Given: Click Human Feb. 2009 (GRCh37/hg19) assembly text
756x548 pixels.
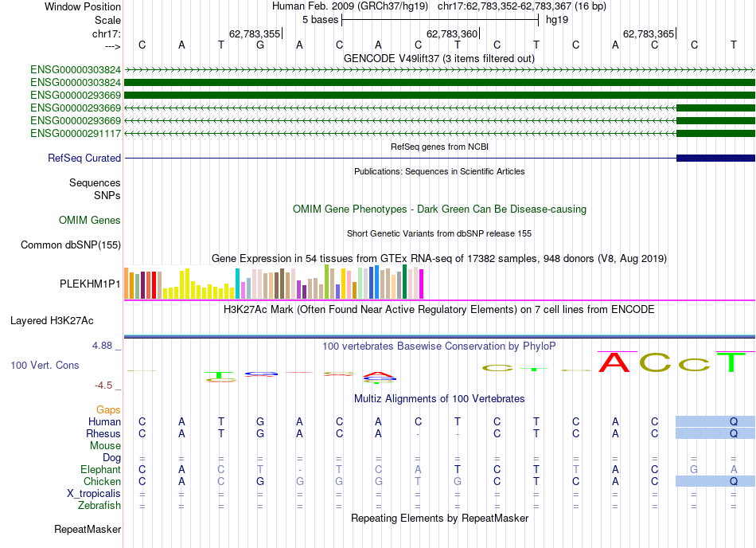Looking at the screenshot, I should point(350,6).
